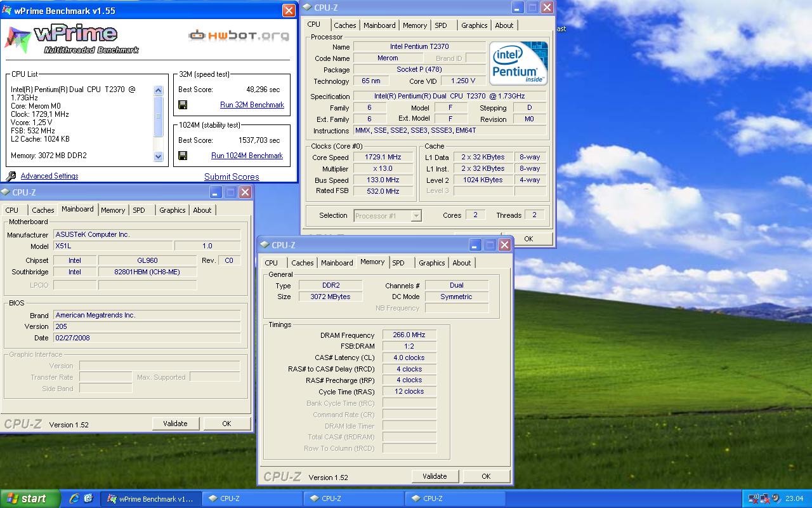The image size is (812, 508).
Task: Click the Multiplier value x 13.0
Action: coord(383,169)
